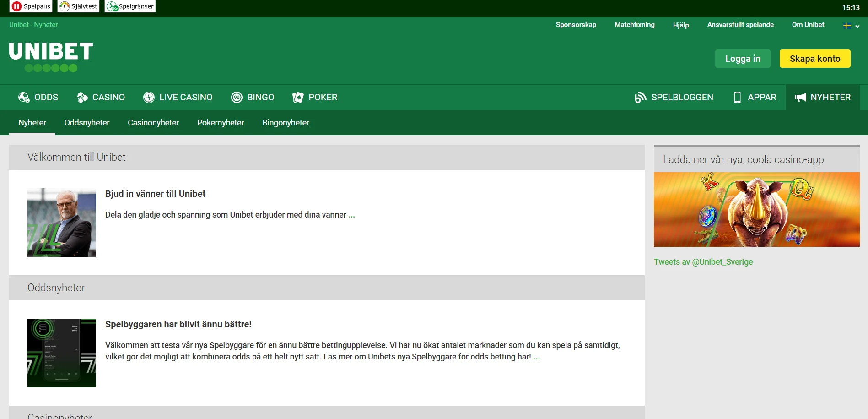The image size is (868, 419).
Task: Click the CASINO cherries icon
Action: (82, 97)
